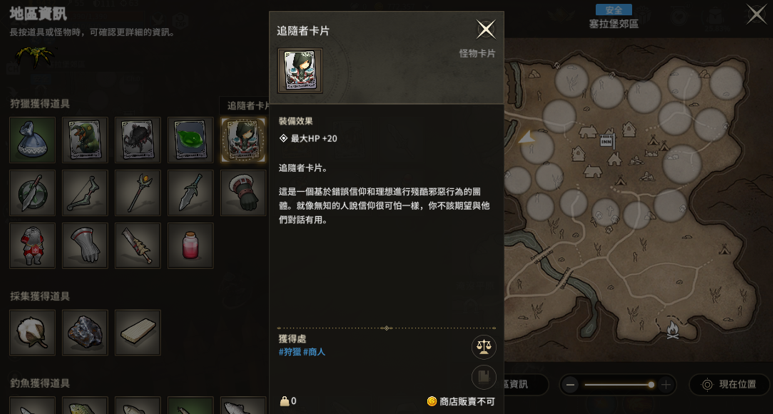Click the follower card thumbnail in popup header
Screen dimensions: 773x414
point(300,70)
